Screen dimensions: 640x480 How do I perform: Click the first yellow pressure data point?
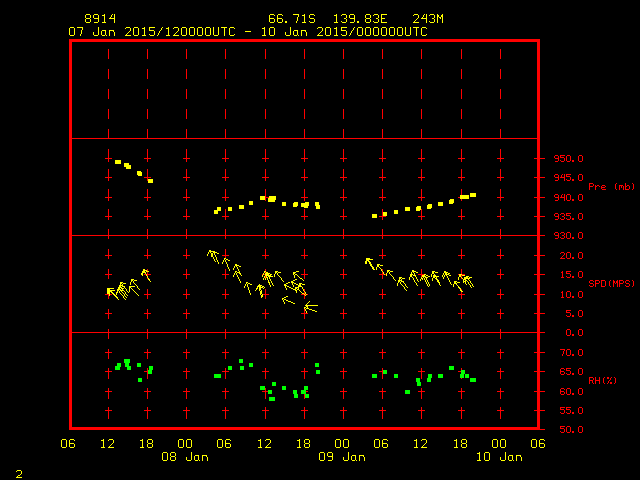(118, 162)
